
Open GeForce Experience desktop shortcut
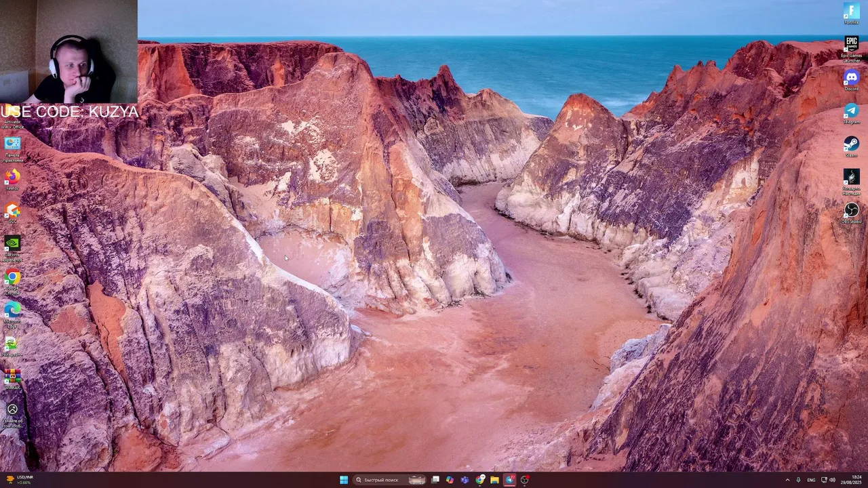point(12,248)
